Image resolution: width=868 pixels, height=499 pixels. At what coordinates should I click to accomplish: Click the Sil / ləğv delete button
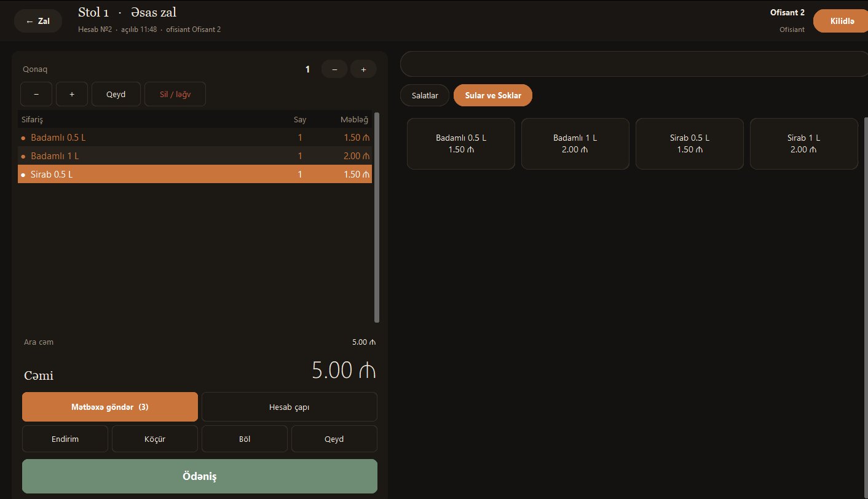(x=175, y=94)
